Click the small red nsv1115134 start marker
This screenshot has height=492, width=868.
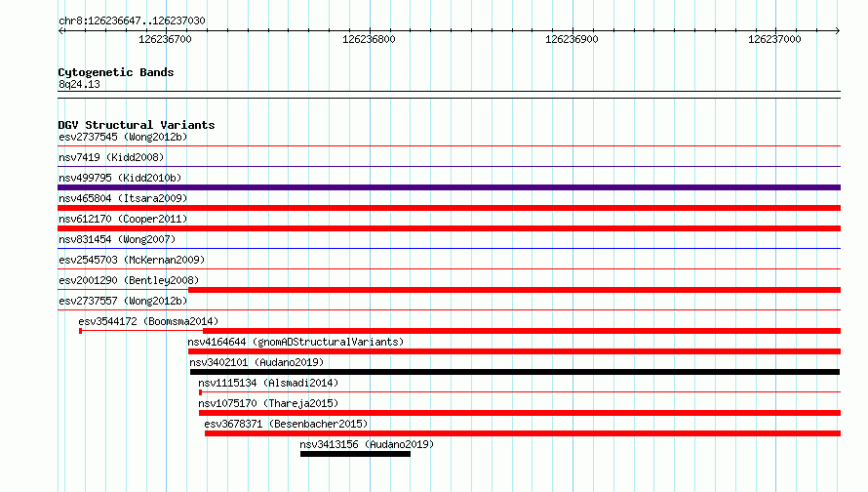(200, 392)
